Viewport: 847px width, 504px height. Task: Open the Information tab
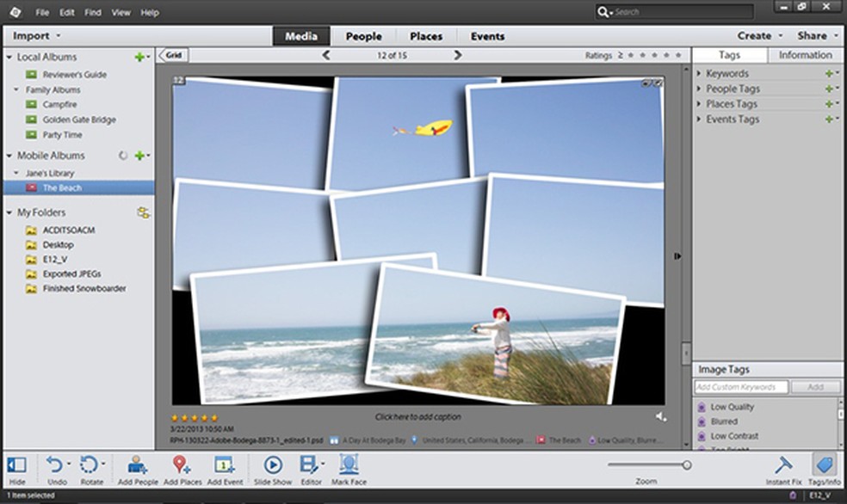[804, 54]
